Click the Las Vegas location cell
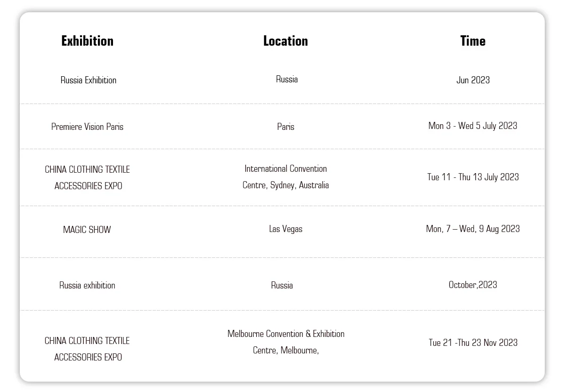This screenshot has width=565, height=392. click(286, 229)
